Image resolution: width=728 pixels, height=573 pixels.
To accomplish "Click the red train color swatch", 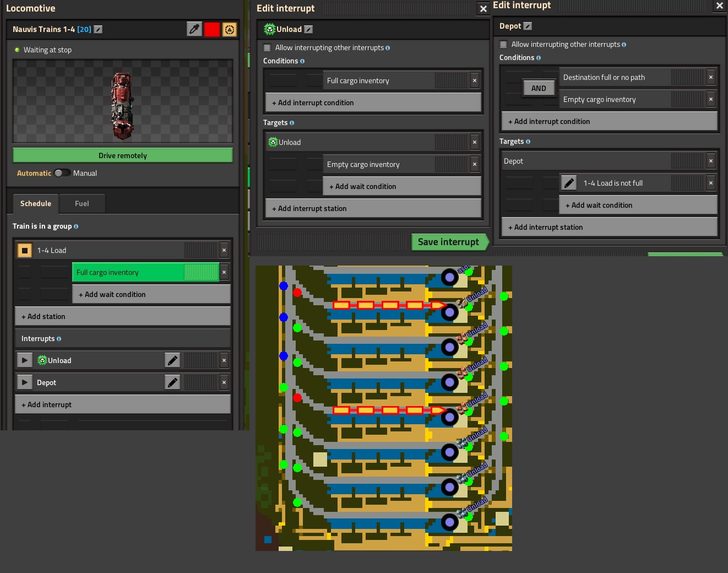I will (x=212, y=29).
